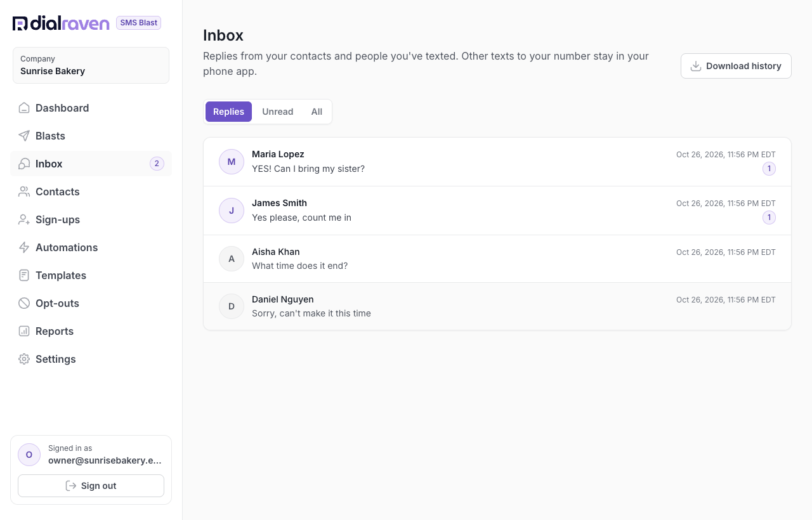Open Dashboard from the sidebar
812x520 pixels.
coord(91,108)
